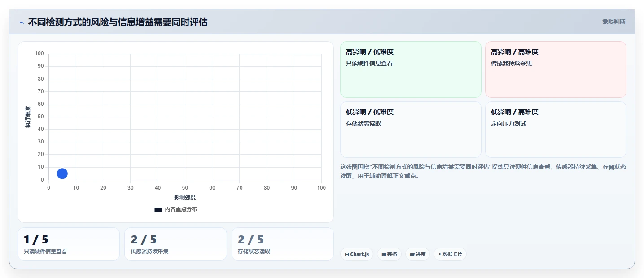Viewport: 644px width, 278px height.
Task: Select the 高影响 / 低难度 quadrant card
Action: click(411, 69)
